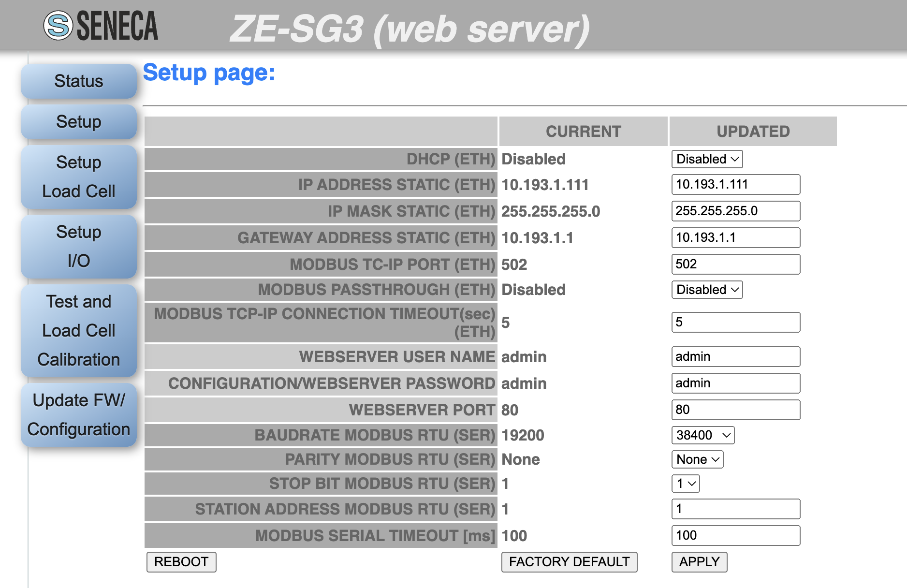Viewport: 907px width, 588px height.
Task: Click the current mask value 255.255.255.0
Action: click(551, 211)
